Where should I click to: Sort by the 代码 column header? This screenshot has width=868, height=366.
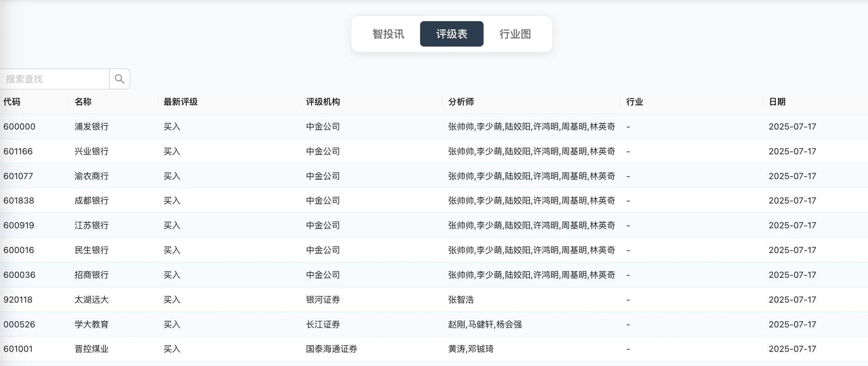(12, 102)
